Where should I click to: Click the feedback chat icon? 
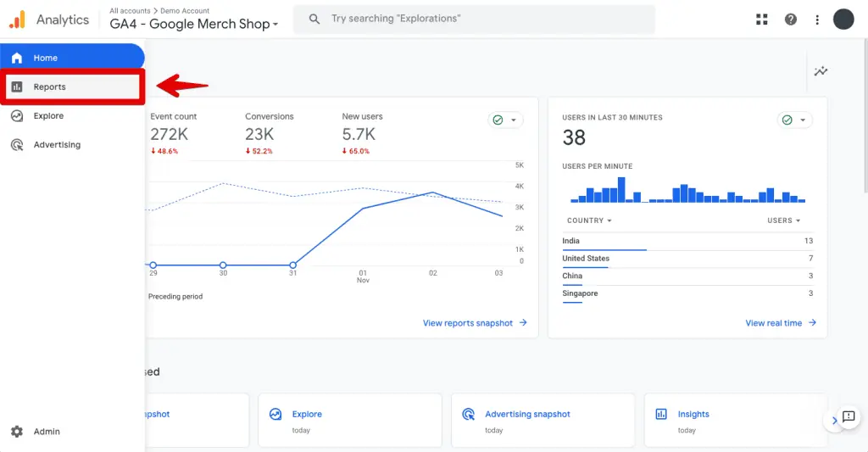coord(849,416)
